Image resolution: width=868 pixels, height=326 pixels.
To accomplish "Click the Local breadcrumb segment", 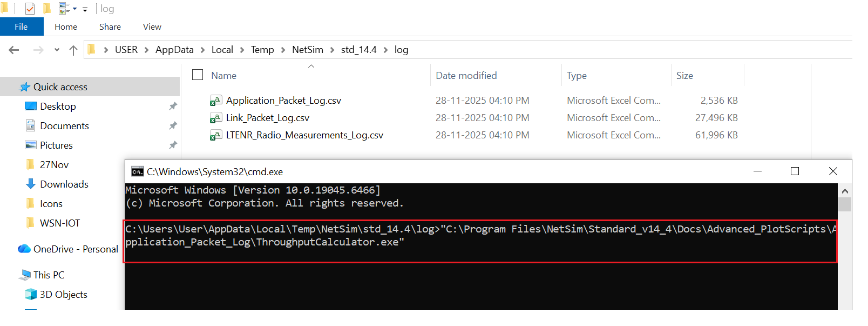I will pos(222,50).
